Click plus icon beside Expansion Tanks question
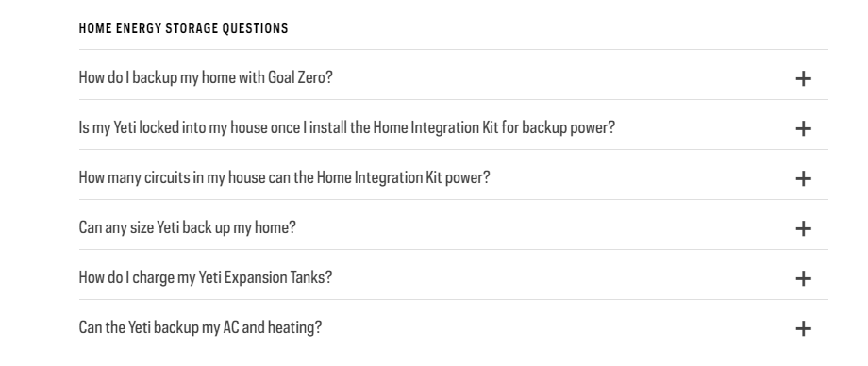The width and height of the screenshot is (868, 366). [803, 278]
